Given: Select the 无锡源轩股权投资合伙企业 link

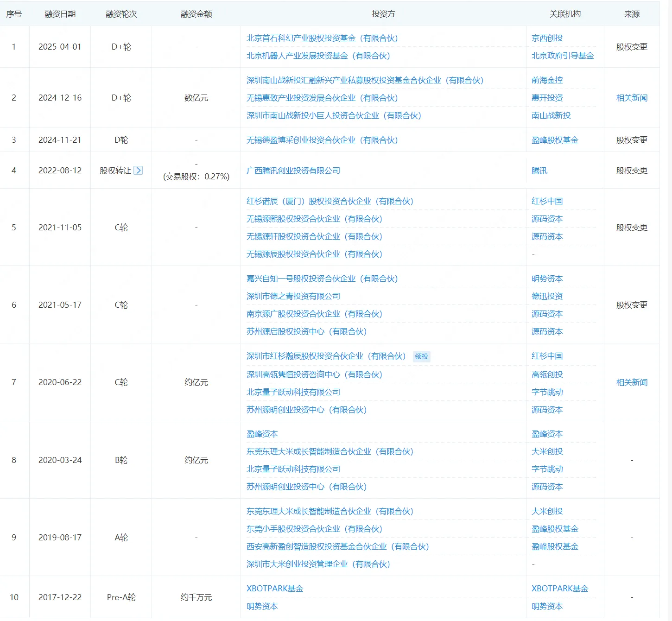Looking at the screenshot, I should [x=315, y=236].
